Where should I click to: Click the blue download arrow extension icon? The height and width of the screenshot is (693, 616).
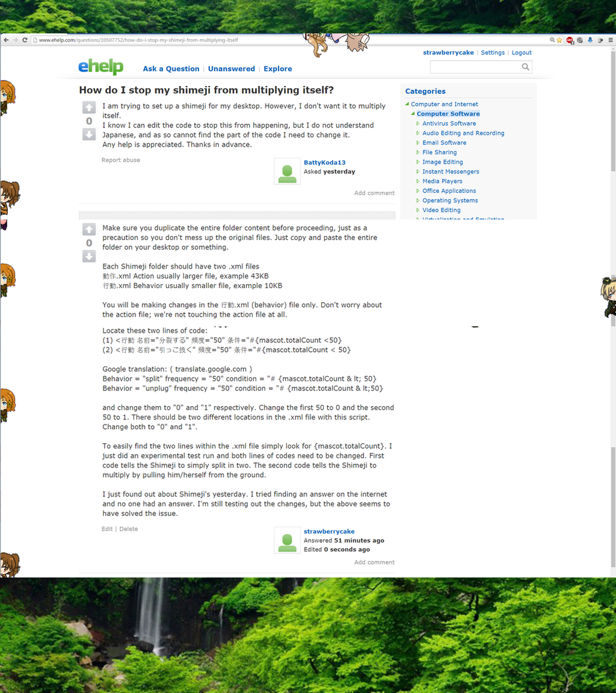click(x=590, y=40)
